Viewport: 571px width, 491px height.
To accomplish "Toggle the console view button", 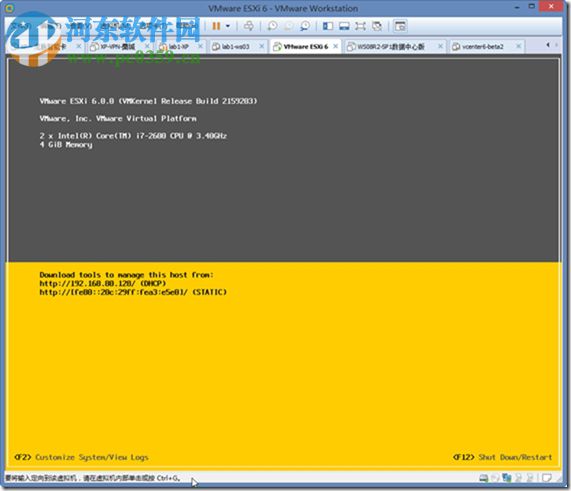I will [x=400, y=26].
